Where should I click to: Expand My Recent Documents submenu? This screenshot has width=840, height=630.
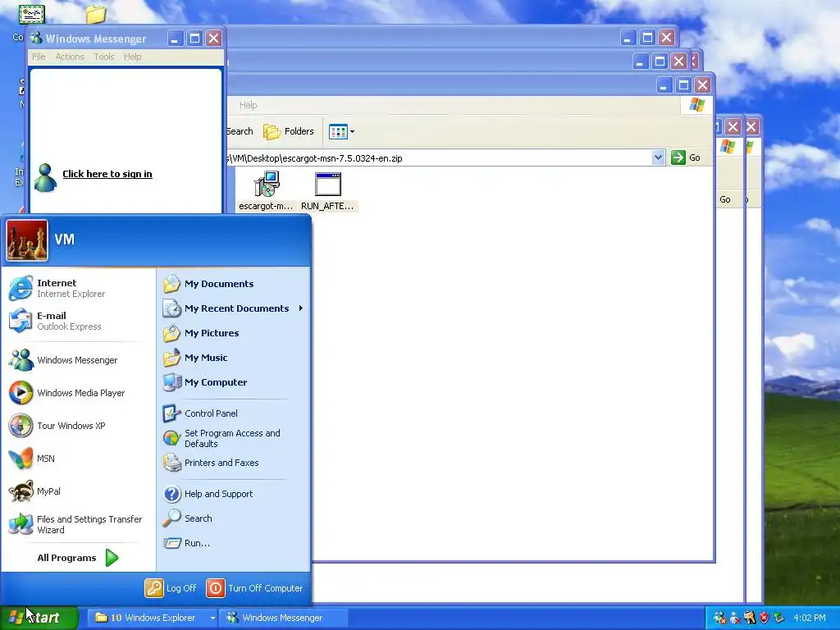[234, 308]
